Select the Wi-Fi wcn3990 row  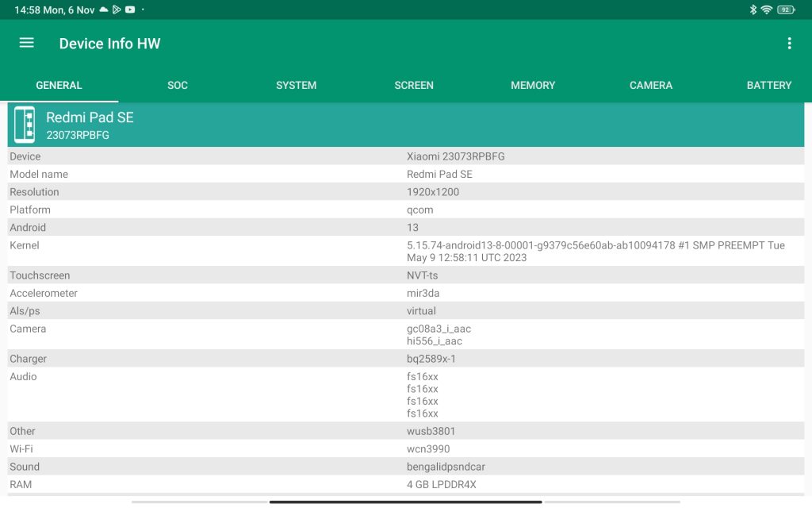pyautogui.click(x=406, y=448)
